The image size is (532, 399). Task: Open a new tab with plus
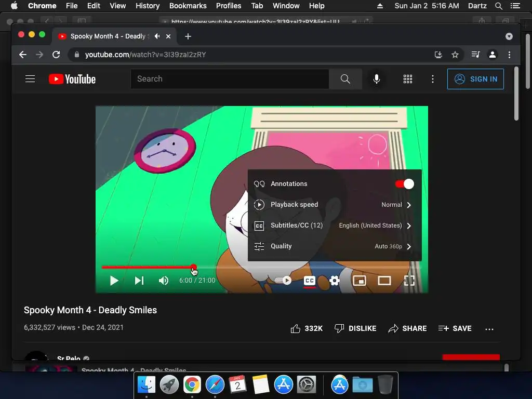point(188,36)
